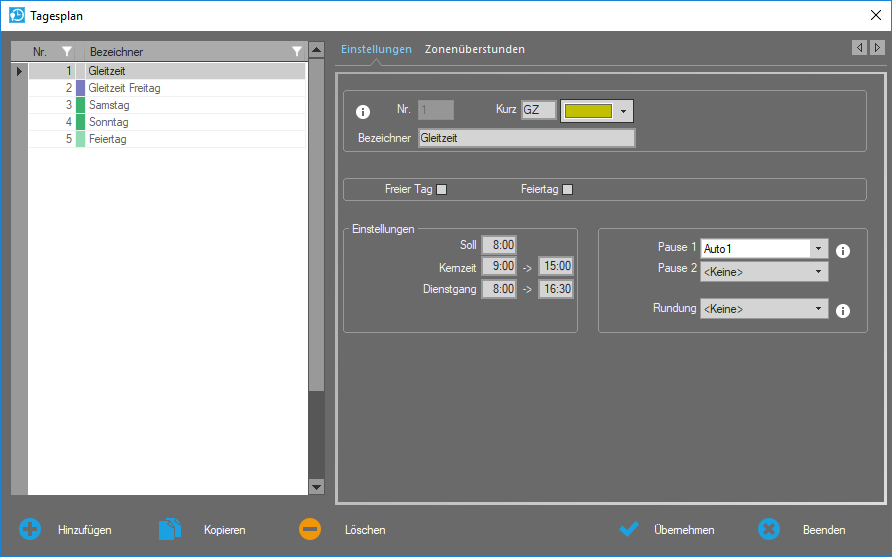This screenshot has width=892, height=557.
Task: Select the Gleitzeit Freitag row
Action: point(124,88)
